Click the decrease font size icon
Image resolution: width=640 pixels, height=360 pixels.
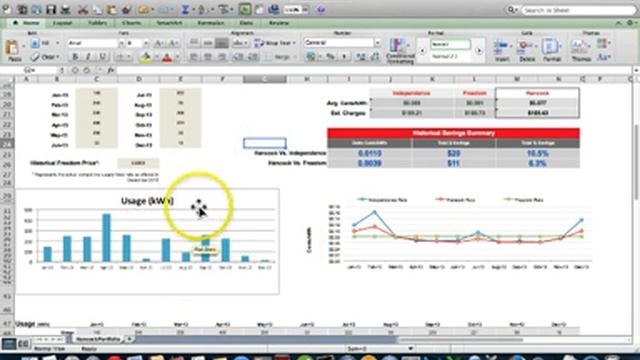(173, 43)
